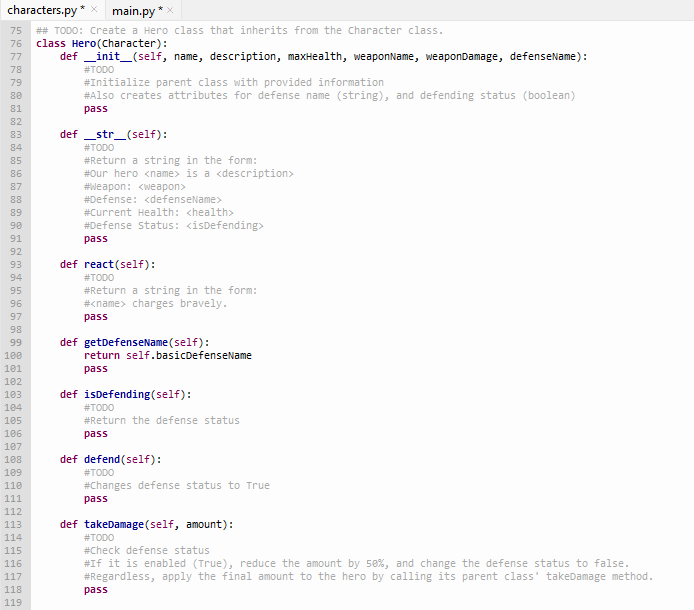Click the 'pass' statement on line 118
694x610 pixels.
pyautogui.click(x=96, y=590)
